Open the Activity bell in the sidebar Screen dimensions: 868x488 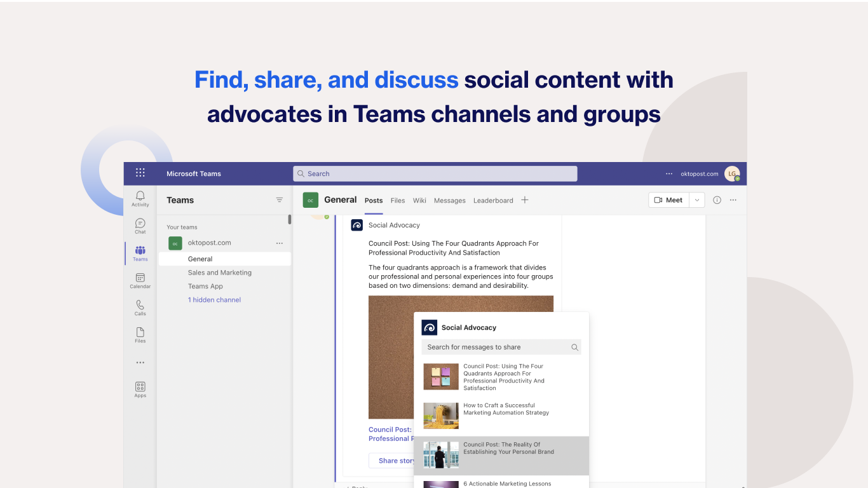pyautogui.click(x=140, y=198)
